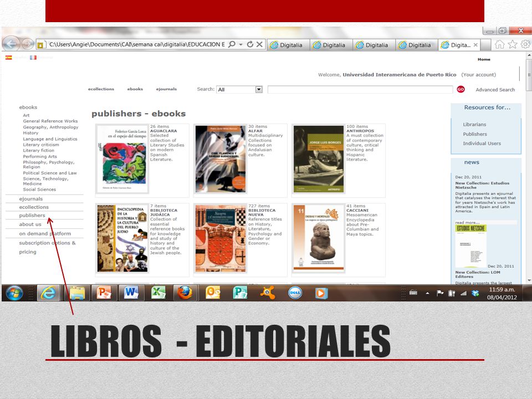Click the red GO search button
Screen dimensions: 532x399
(461, 89)
